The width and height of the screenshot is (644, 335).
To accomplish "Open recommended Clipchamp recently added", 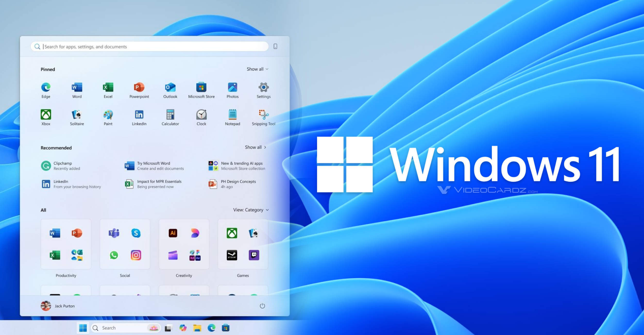I will coord(61,166).
